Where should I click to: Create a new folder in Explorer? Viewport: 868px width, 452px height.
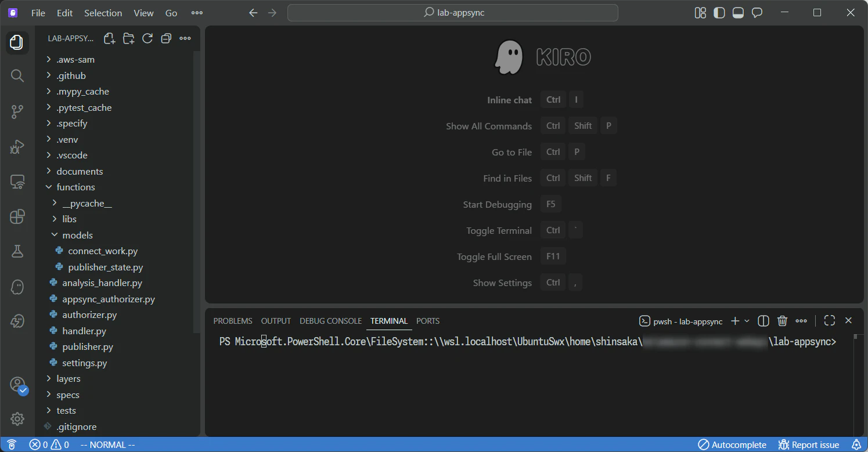click(128, 38)
